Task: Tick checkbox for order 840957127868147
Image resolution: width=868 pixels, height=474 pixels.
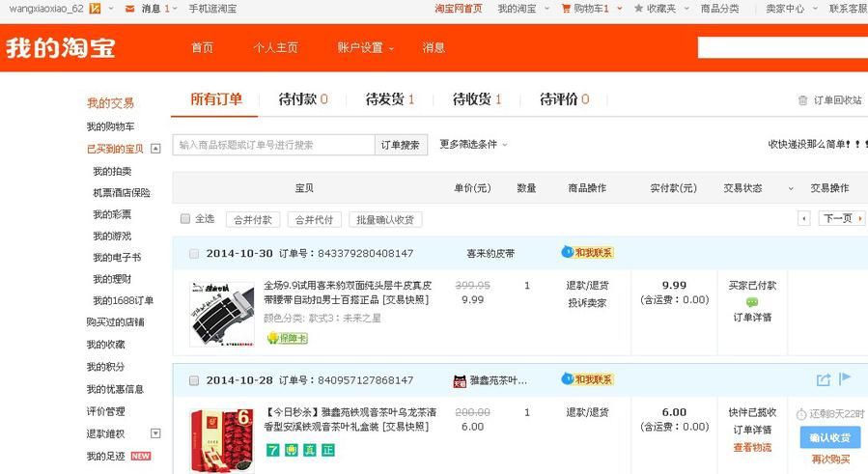Action: pos(194,380)
